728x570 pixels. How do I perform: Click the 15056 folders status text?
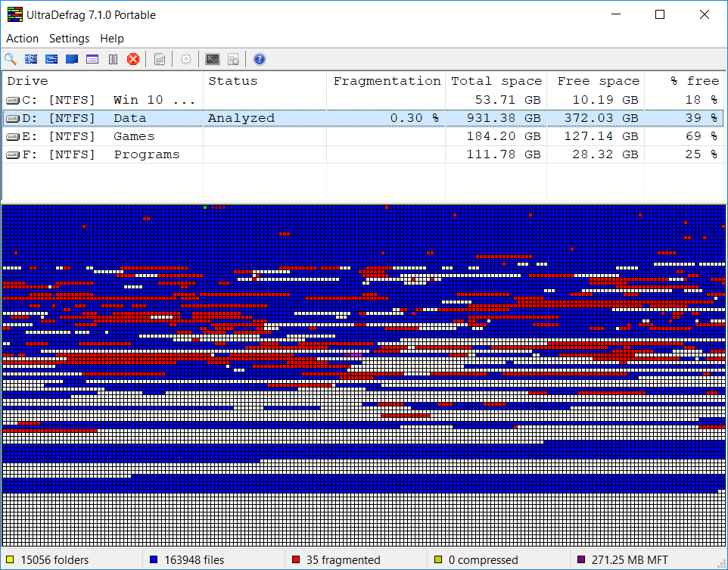click(54, 560)
